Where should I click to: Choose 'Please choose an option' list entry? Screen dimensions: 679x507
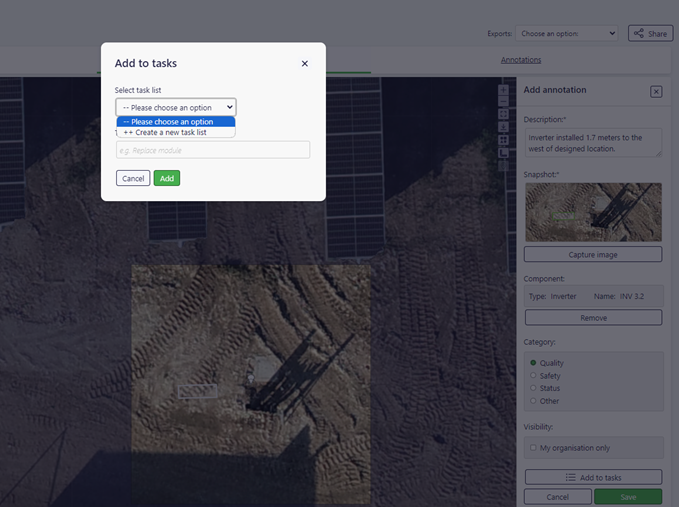click(x=176, y=122)
